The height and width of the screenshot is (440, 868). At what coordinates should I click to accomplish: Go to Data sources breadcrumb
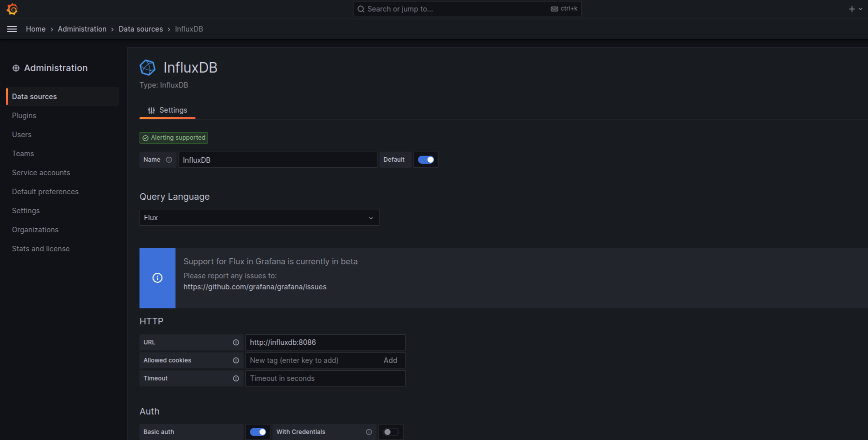[x=140, y=29]
